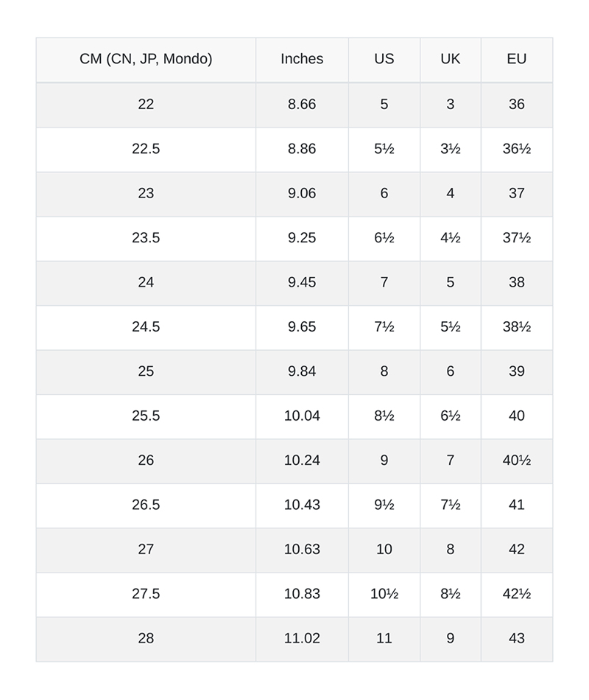Select the EU size 40½ cell
589x700 pixels.
tap(517, 461)
